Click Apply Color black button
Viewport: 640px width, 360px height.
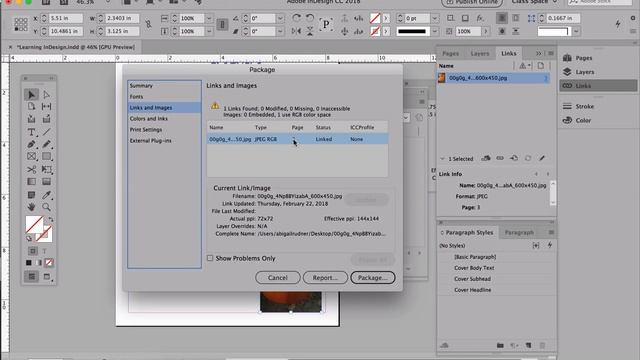click(x=29, y=263)
